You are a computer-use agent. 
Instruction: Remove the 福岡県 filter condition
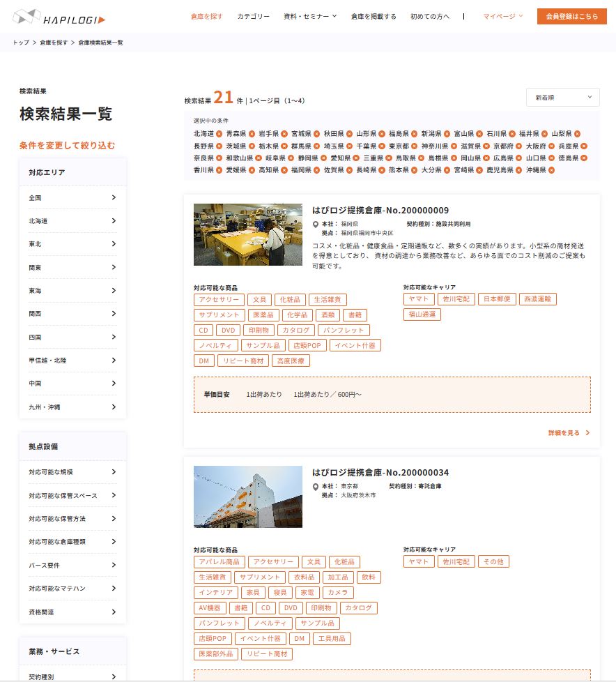point(317,170)
